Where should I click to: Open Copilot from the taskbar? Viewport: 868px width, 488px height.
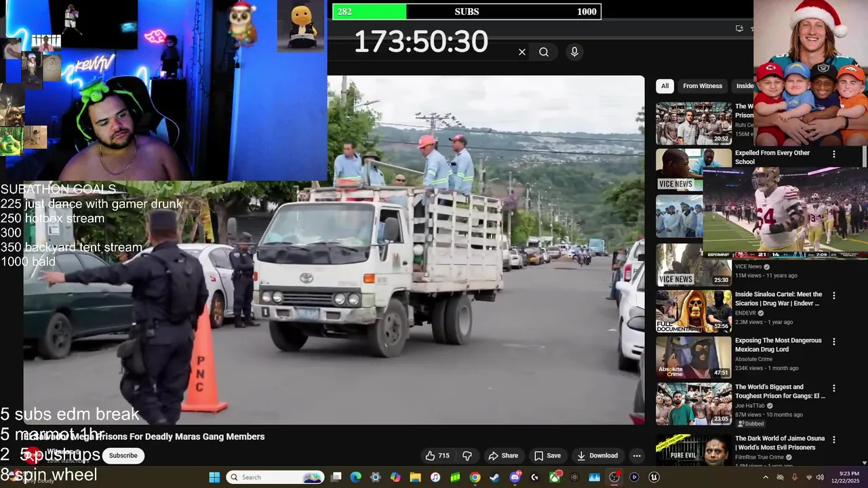(x=395, y=477)
